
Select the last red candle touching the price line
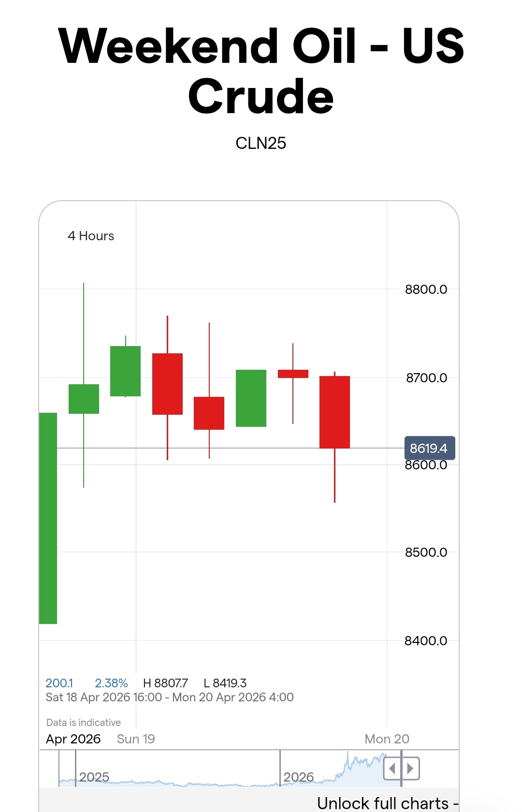click(334, 412)
